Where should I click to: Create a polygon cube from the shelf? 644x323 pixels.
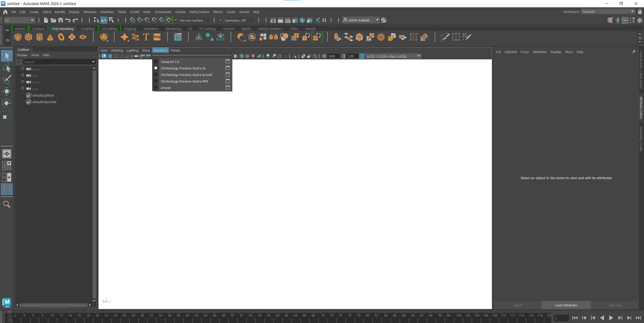tap(28, 37)
